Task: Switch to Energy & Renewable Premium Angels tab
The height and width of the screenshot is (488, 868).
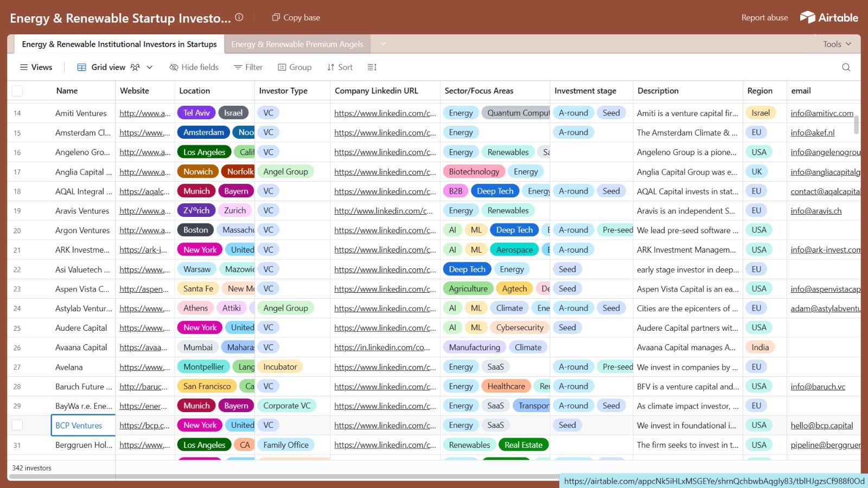Action: pos(297,44)
